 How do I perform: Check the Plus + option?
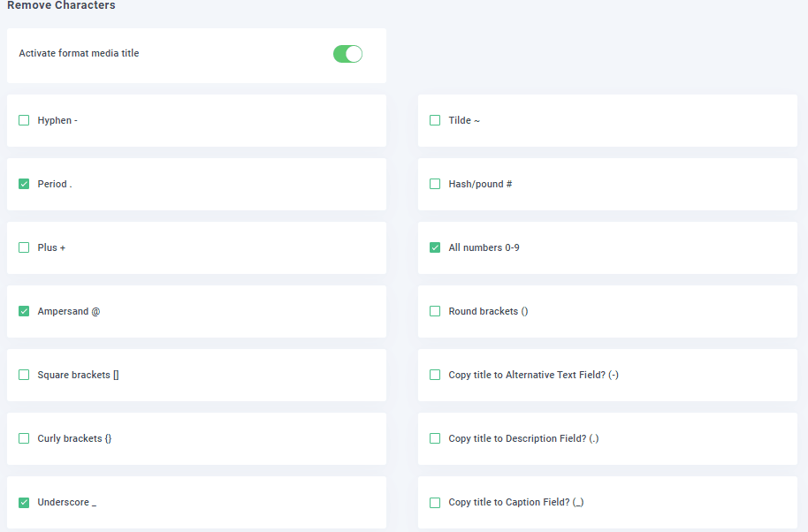click(x=24, y=247)
